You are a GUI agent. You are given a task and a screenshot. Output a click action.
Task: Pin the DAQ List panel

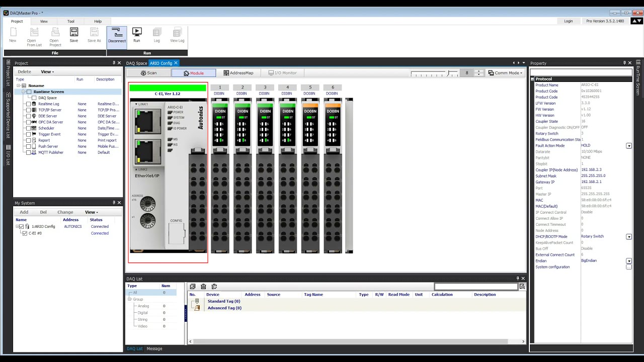(518, 278)
